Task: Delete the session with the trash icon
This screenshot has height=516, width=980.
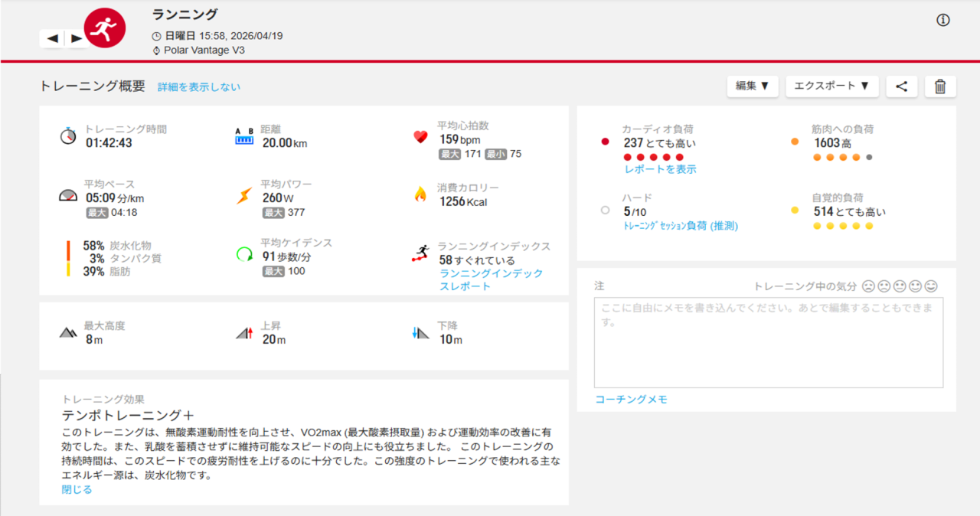Action: tap(939, 87)
